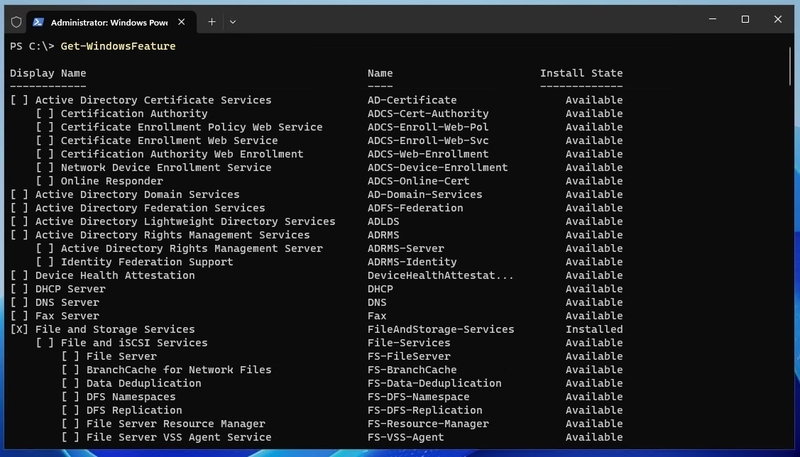This screenshot has height=457, width=800.
Task: Open the new tab profile dropdown
Action: [x=233, y=22]
